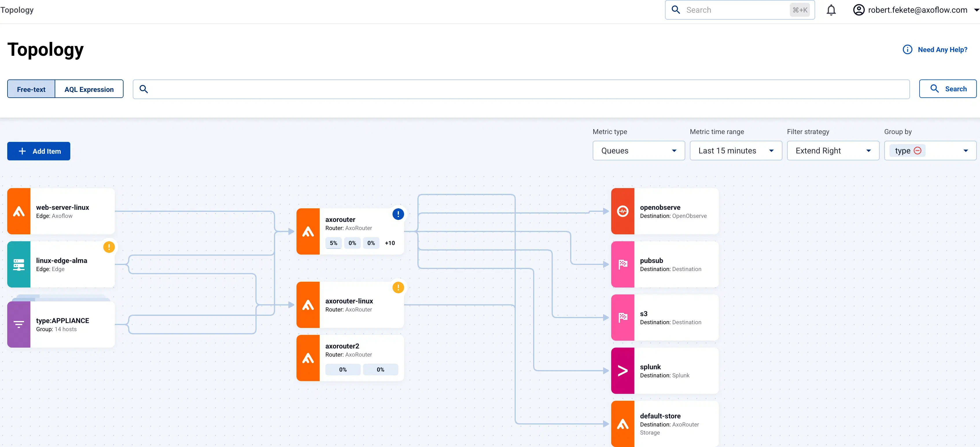The height and width of the screenshot is (447, 980).
Task: Click the type:APPLIANCE group filter icon
Action: click(x=19, y=324)
